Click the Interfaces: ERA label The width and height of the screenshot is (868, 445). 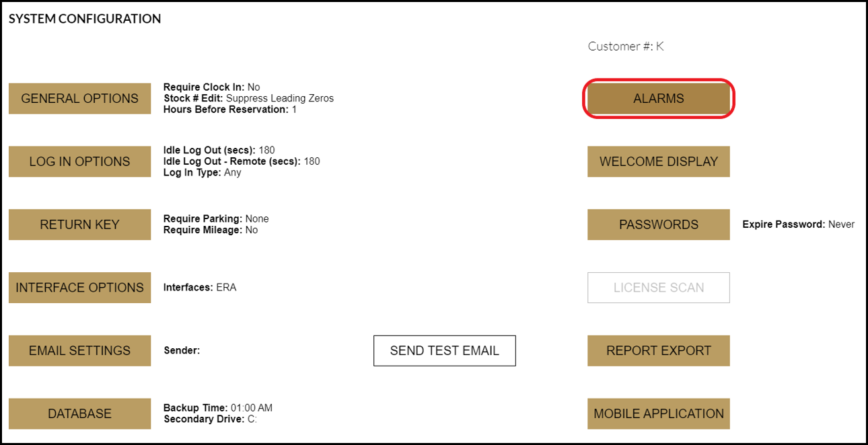tap(200, 288)
